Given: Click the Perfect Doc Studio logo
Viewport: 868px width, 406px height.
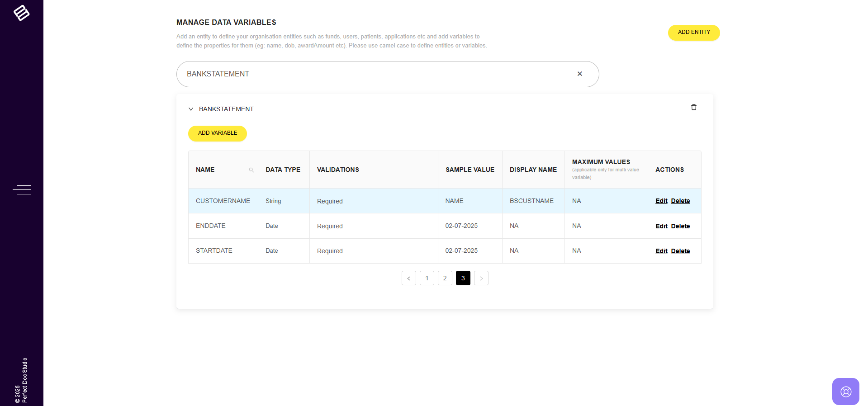Looking at the screenshot, I should [x=21, y=13].
